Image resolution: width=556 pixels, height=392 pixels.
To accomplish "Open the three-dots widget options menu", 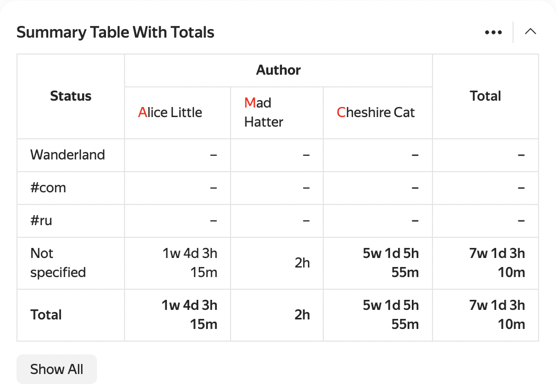I will click(x=493, y=32).
